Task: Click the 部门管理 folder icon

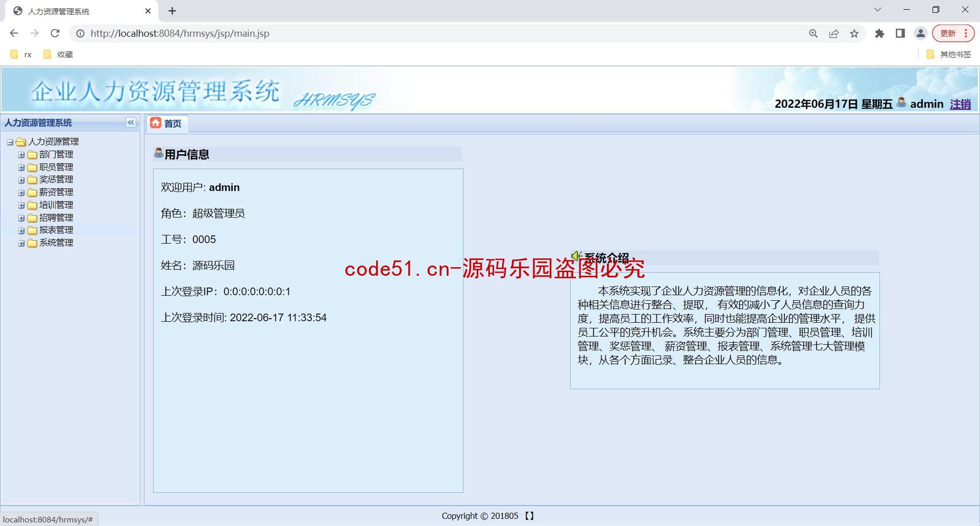Action: click(32, 155)
